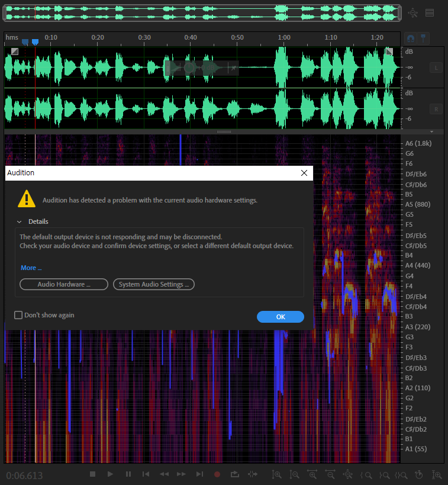
Task: Click the hms time format label
Action: point(12,37)
